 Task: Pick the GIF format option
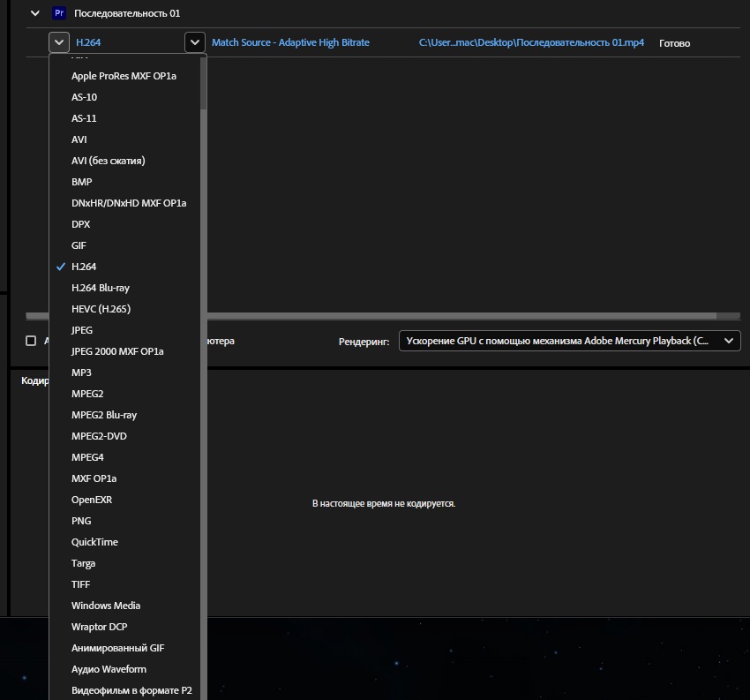tap(79, 245)
